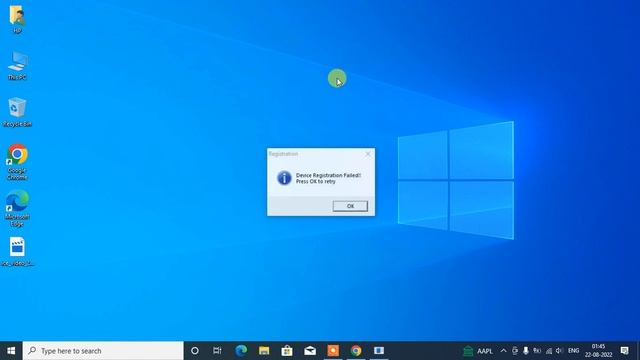Select the video file on the desktop
This screenshot has width=640, height=360.
(x=17, y=251)
